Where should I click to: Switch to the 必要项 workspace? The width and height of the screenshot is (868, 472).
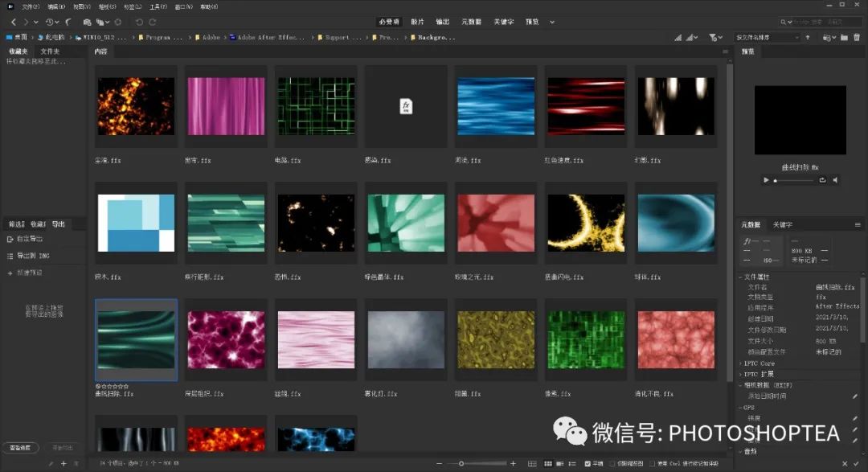(389, 22)
